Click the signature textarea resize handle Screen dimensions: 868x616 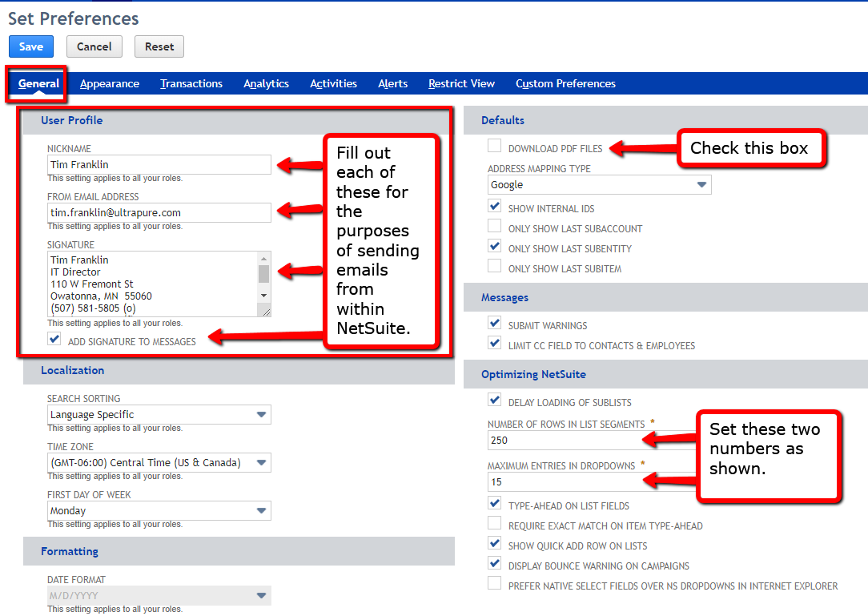pos(267,312)
